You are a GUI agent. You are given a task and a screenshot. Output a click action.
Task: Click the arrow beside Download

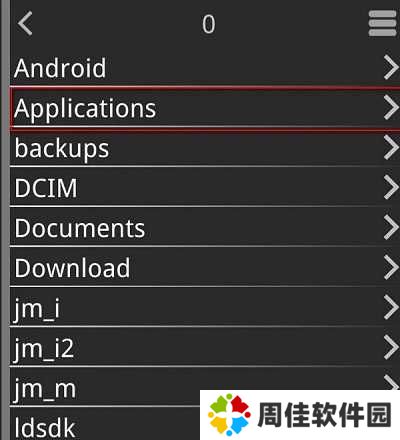391,267
